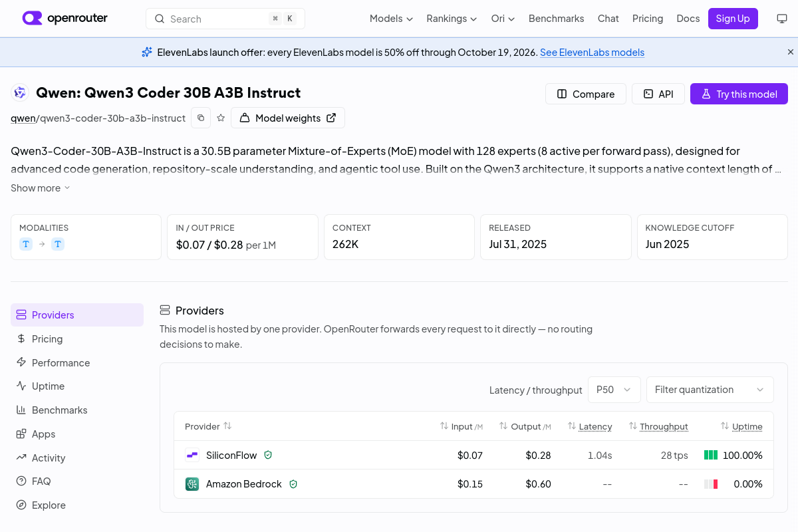The width and height of the screenshot is (798, 532).
Task: Click the Jul 31, 2025 release date
Action: [517, 244]
